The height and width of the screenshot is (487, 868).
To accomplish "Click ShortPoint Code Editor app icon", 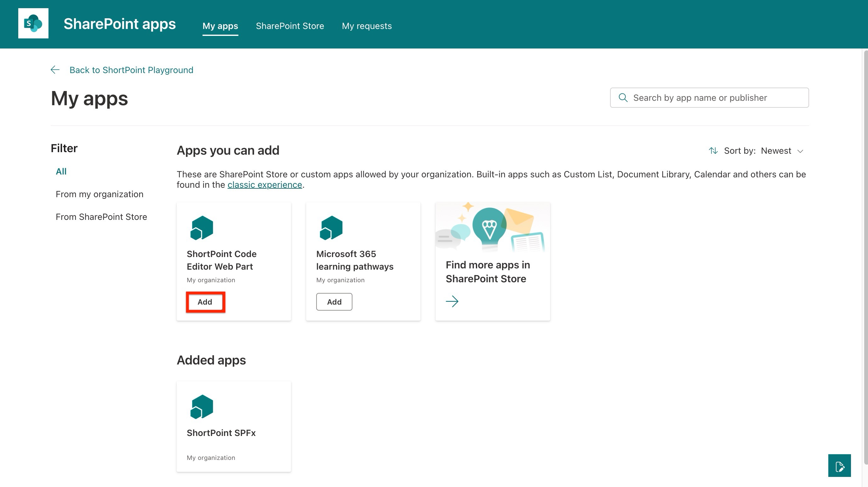I will [x=202, y=228].
